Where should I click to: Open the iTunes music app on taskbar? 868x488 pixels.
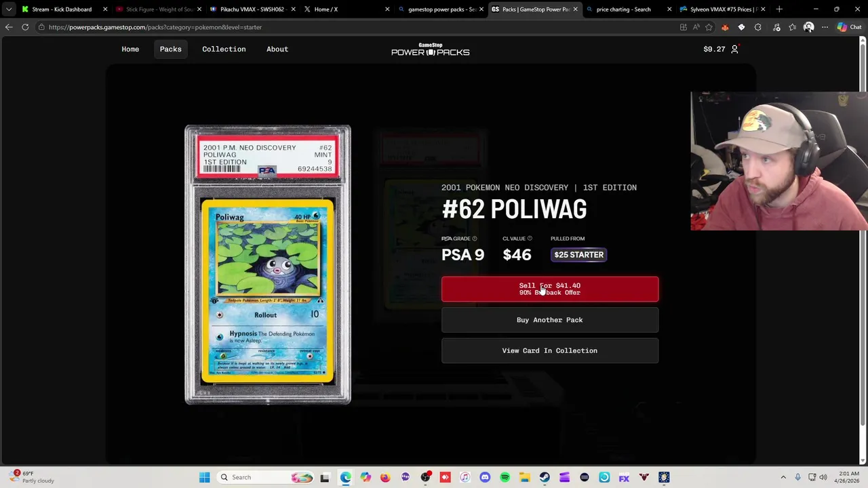(x=465, y=477)
